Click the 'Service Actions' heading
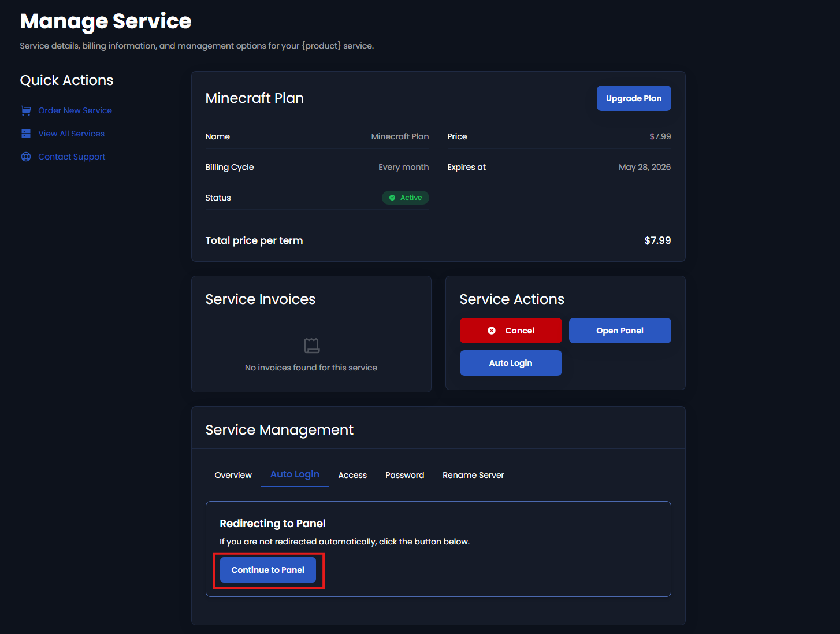The width and height of the screenshot is (840, 634). point(512,299)
